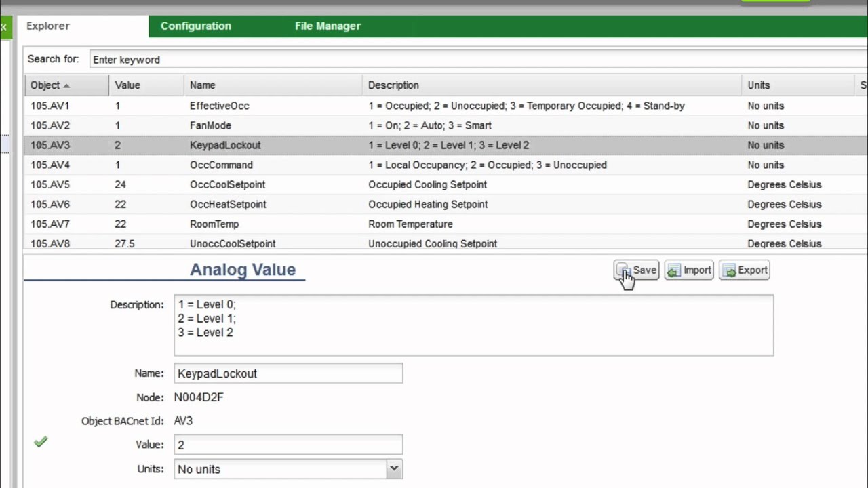The image size is (868, 488).
Task: Click the UnoccCoolSetpoint name cell
Action: 233,243
